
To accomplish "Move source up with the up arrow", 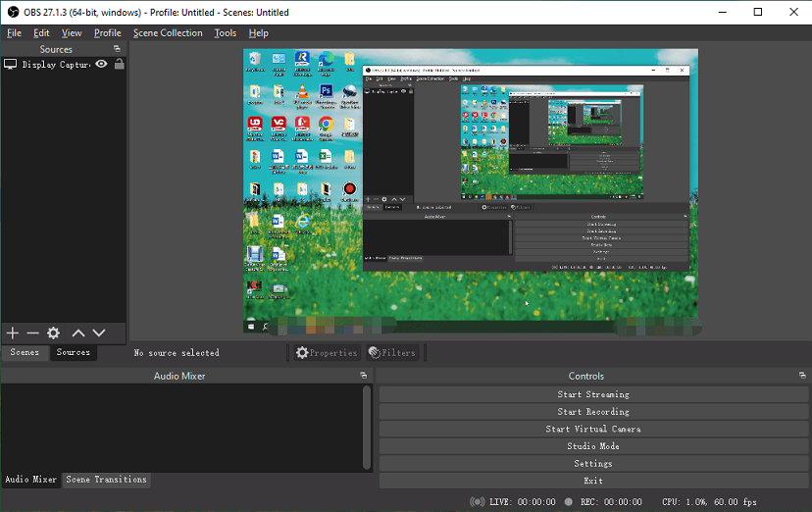I will tap(78, 333).
